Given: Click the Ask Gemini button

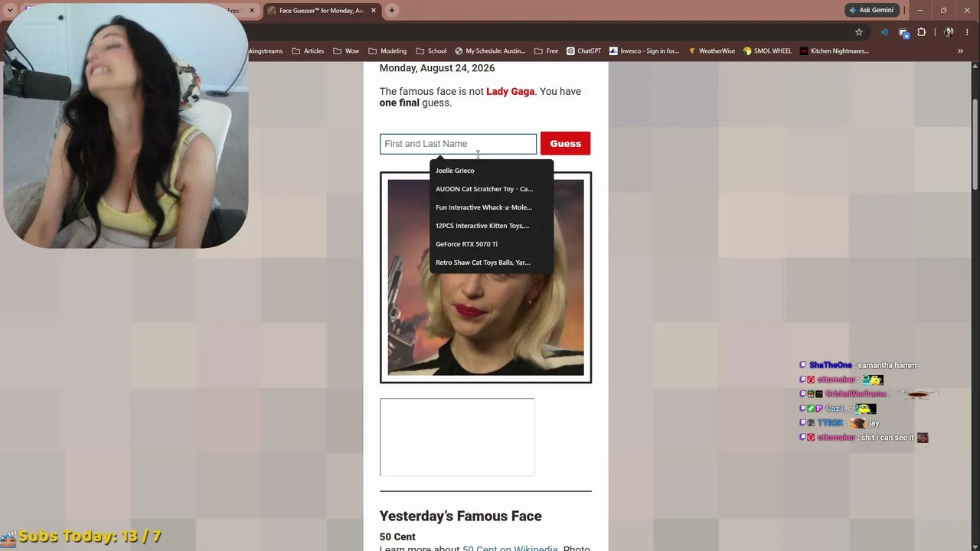Looking at the screenshot, I should coord(871,10).
